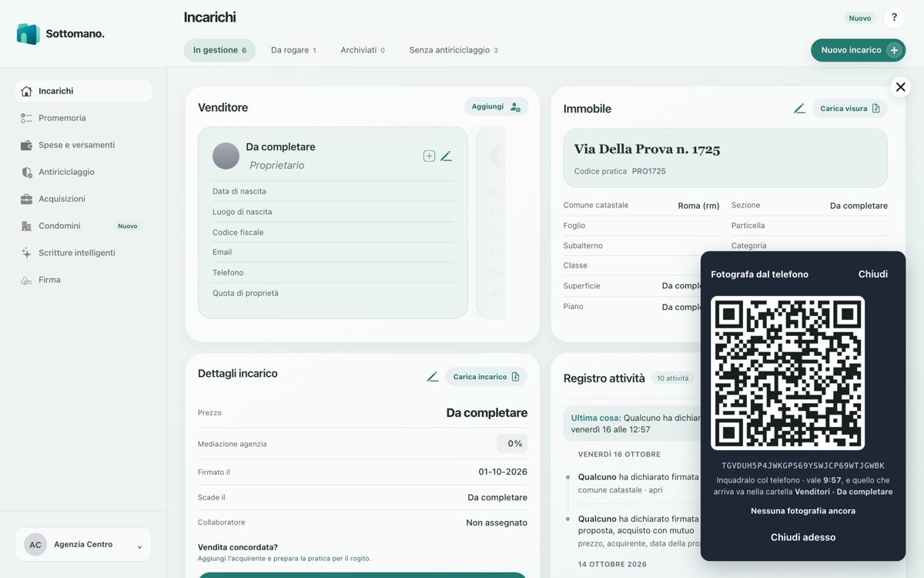
Task: Click the Firma signature icon
Action: pyautogui.click(x=26, y=280)
